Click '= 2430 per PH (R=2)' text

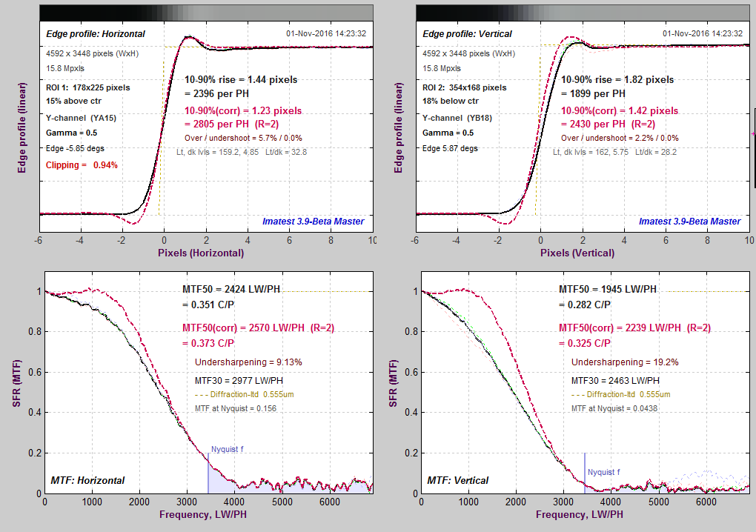coord(609,124)
